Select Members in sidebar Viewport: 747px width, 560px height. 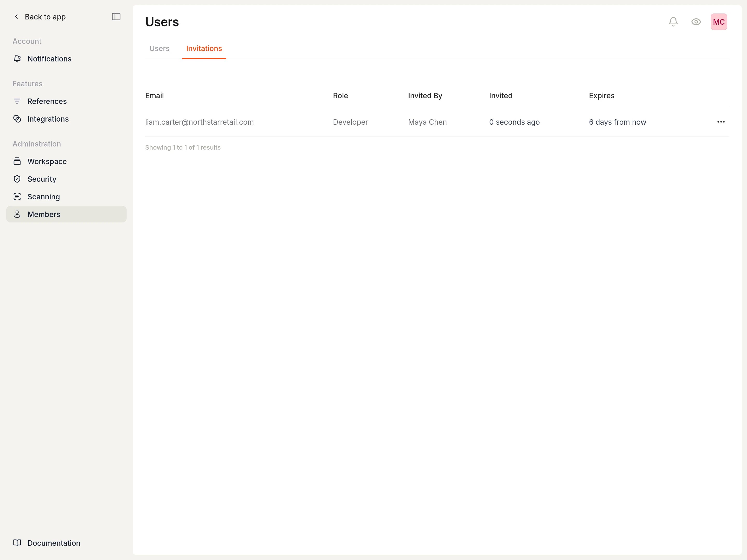point(66,214)
